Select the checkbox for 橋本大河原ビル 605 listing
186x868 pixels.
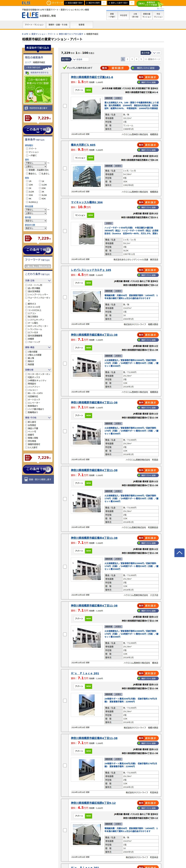65,169
